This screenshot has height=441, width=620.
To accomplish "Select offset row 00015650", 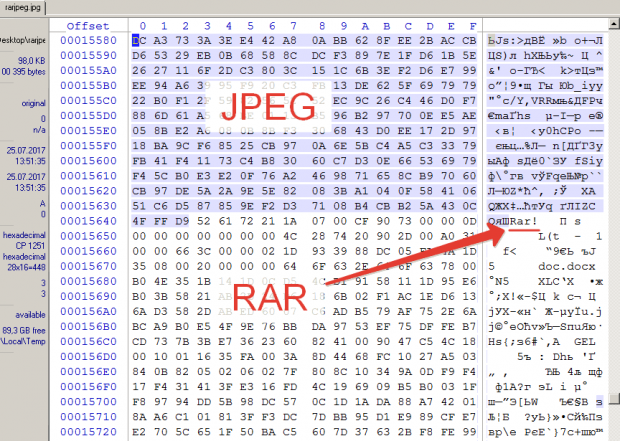I will coord(89,236).
